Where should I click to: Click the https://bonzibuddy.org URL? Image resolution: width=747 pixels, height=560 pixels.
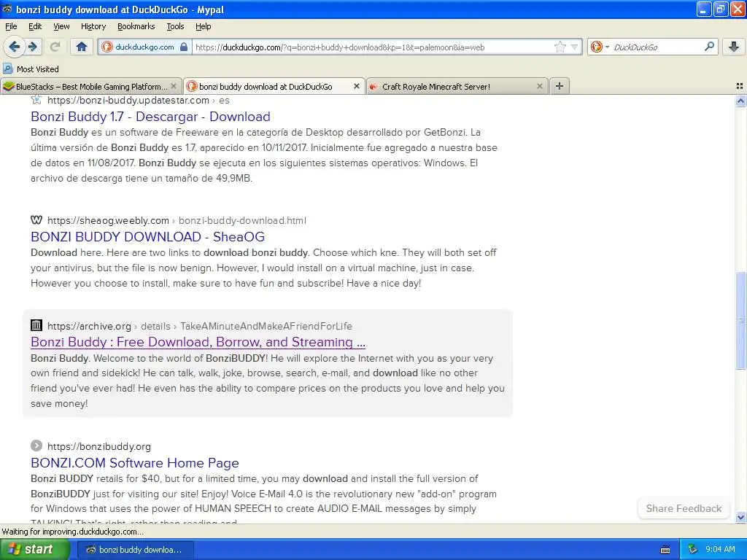(99, 447)
